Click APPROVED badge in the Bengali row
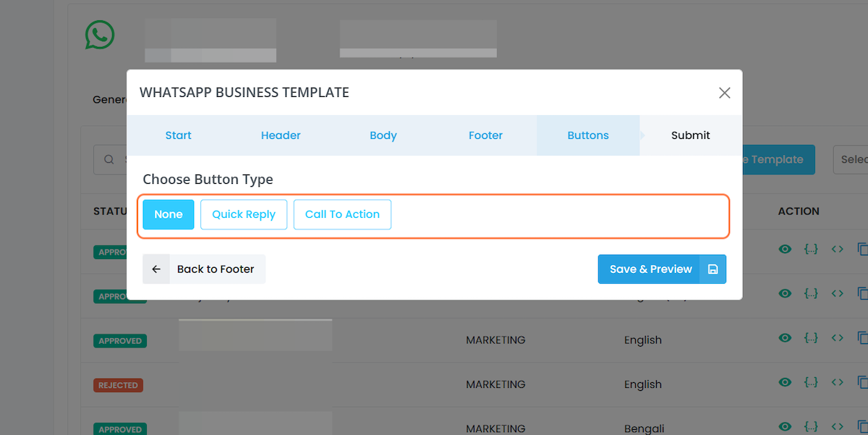Viewport: 868px width, 435px height. [x=120, y=429]
